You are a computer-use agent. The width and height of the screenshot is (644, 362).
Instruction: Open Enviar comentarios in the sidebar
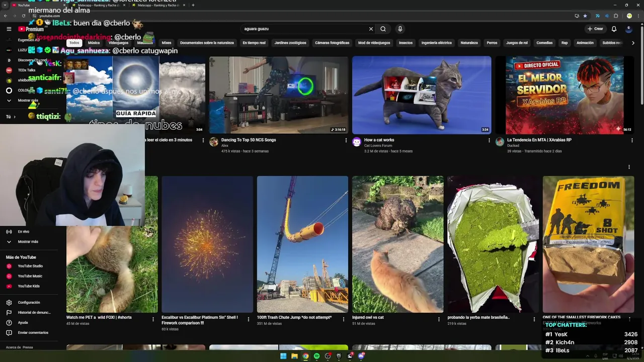point(33,332)
